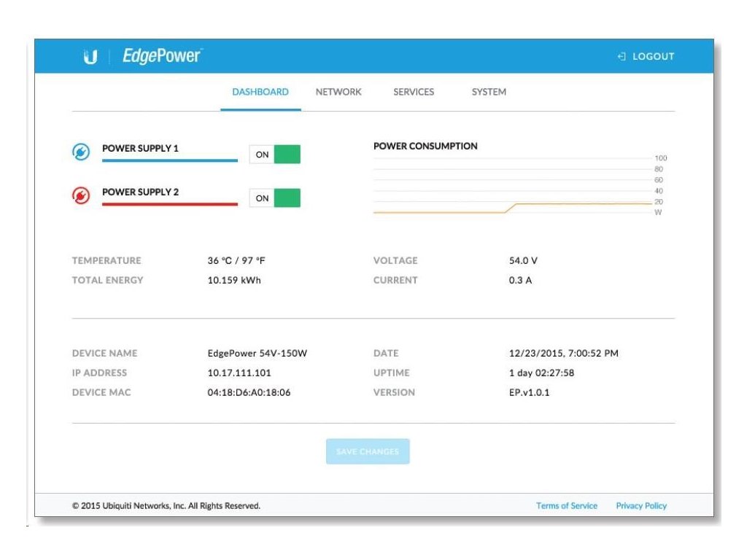Click the red Power Supply 2 plug icon

(x=81, y=196)
